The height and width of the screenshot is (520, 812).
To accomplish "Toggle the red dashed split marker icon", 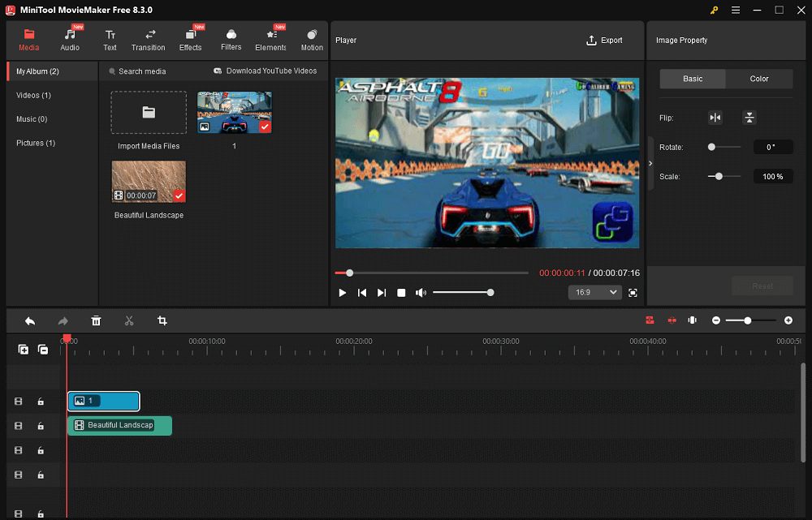I will pos(672,320).
